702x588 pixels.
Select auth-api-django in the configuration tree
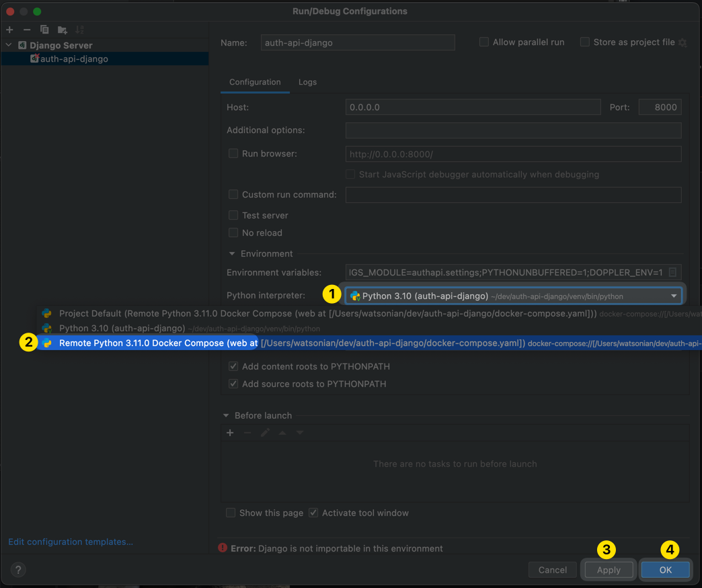tap(105, 58)
